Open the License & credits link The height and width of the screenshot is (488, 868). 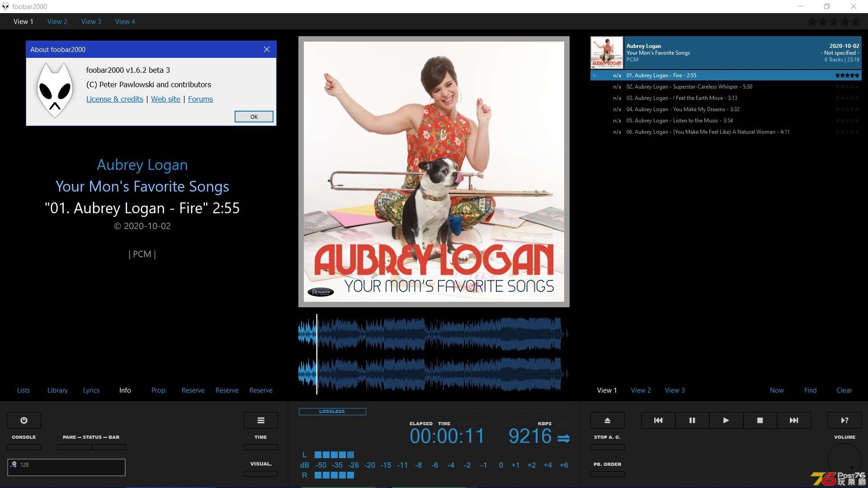[115, 99]
